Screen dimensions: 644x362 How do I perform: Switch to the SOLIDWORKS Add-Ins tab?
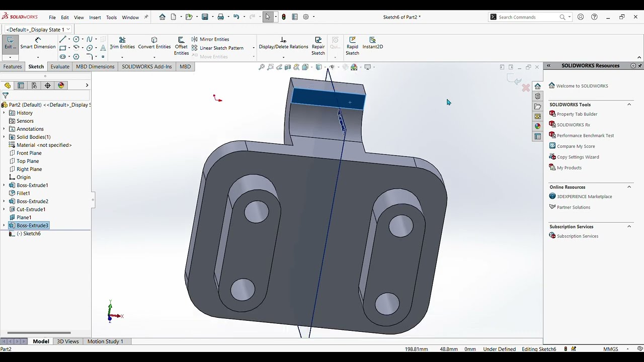coord(147,66)
